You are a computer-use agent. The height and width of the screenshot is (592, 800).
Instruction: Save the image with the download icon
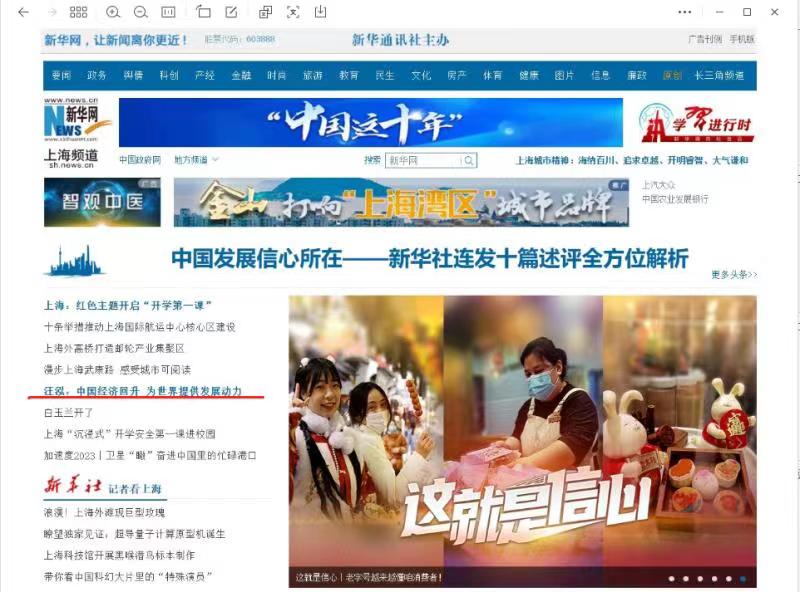tap(320, 12)
